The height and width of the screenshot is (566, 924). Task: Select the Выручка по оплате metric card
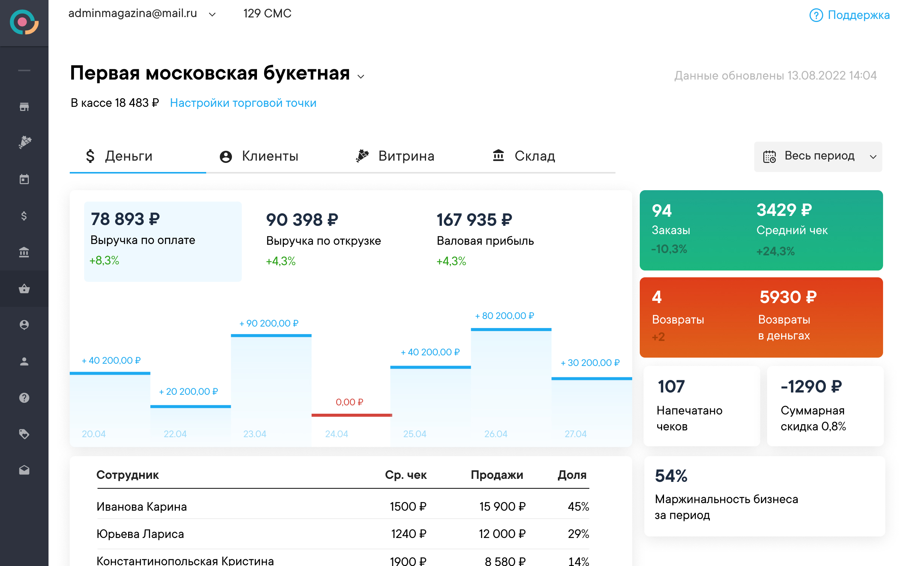(163, 241)
